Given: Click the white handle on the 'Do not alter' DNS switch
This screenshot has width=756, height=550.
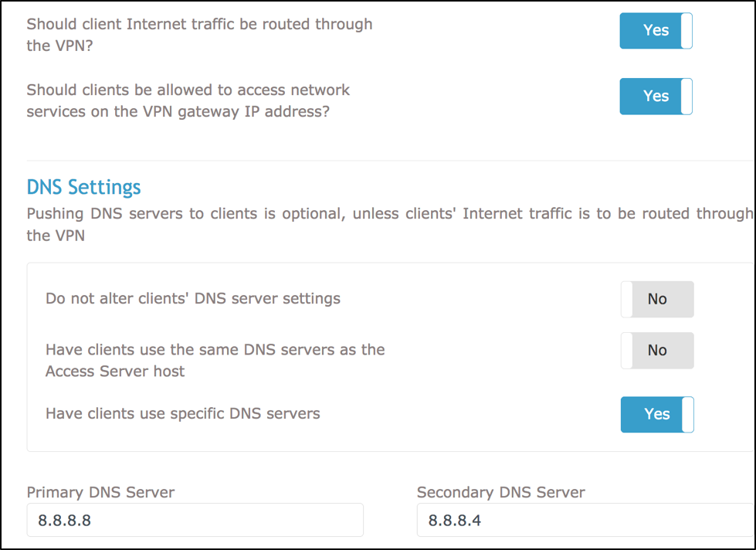Looking at the screenshot, I should (628, 299).
